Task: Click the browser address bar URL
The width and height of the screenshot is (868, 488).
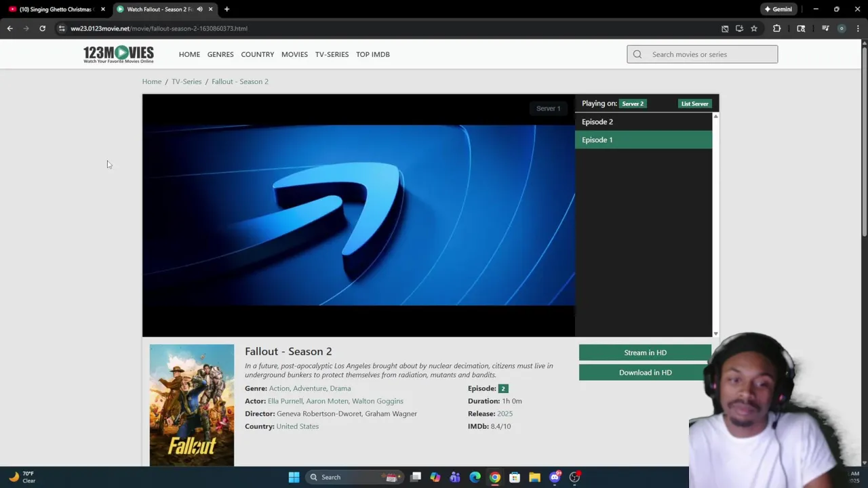Action: pyautogui.click(x=159, y=28)
